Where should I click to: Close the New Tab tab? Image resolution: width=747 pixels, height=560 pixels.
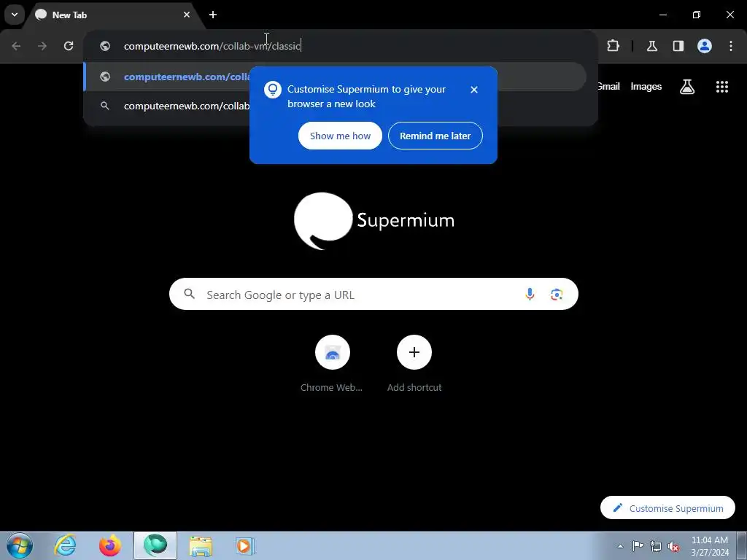tap(187, 15)
